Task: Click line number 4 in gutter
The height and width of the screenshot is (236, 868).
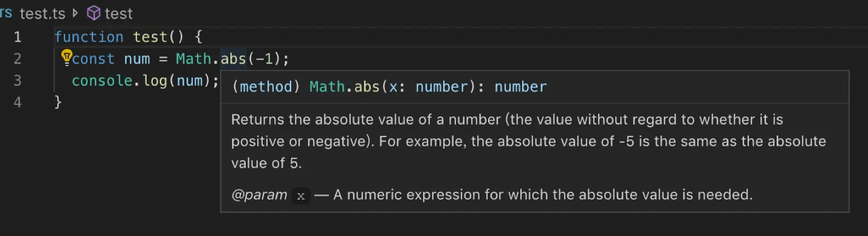Action: click(x=18, y=102)
